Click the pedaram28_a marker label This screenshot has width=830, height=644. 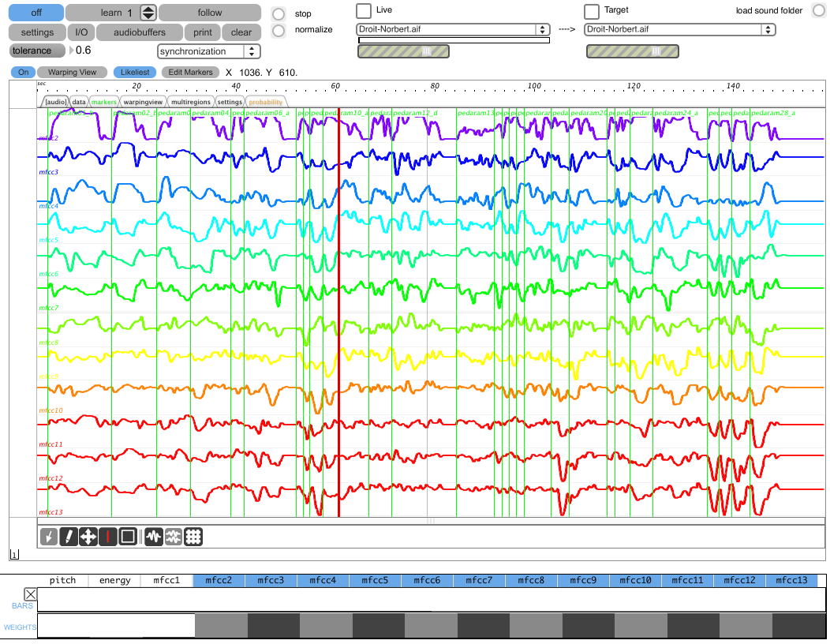pyautogui.click(x=773, y=113)
